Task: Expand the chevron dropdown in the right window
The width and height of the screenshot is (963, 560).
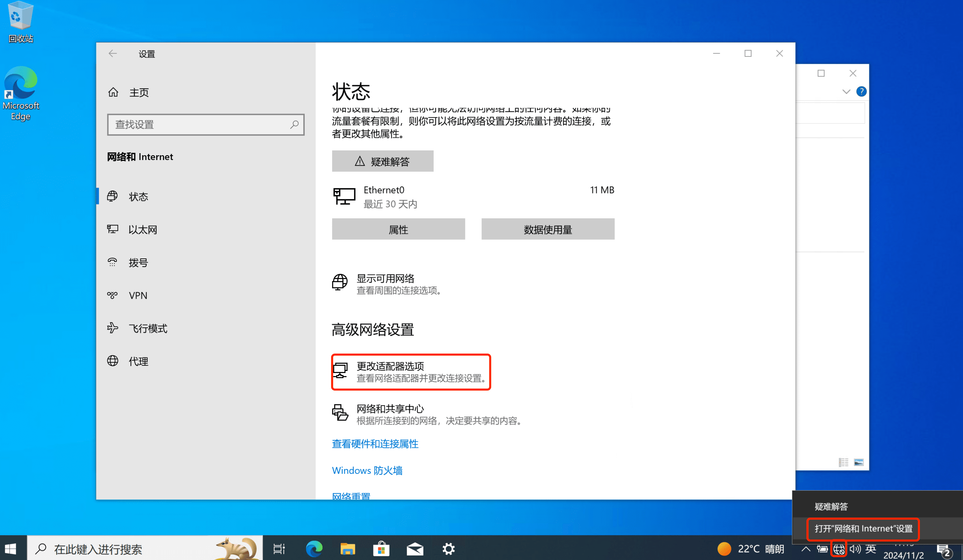Action: coord(846,92)
